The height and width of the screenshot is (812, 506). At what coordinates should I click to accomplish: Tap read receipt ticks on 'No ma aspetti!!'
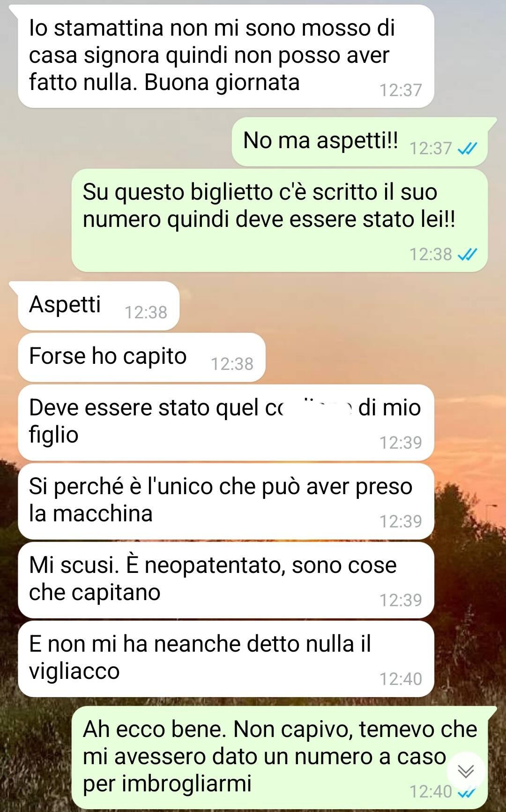point(467,149)
